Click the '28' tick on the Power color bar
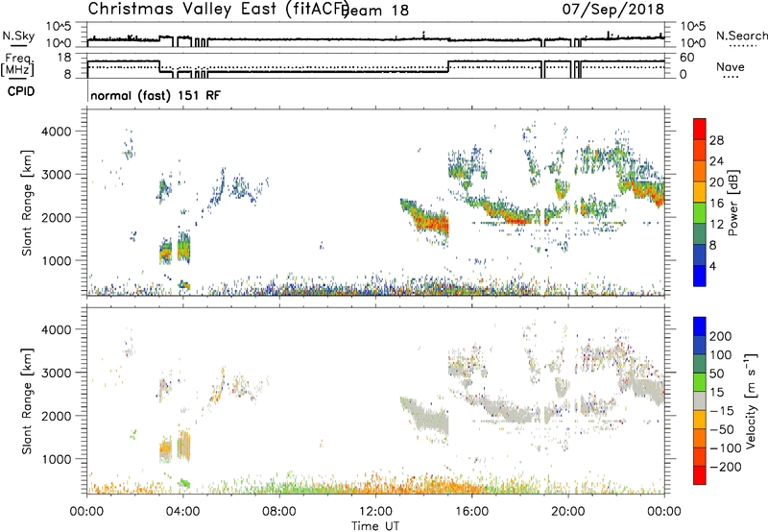The image size is (768, 532). coord(716,140)
